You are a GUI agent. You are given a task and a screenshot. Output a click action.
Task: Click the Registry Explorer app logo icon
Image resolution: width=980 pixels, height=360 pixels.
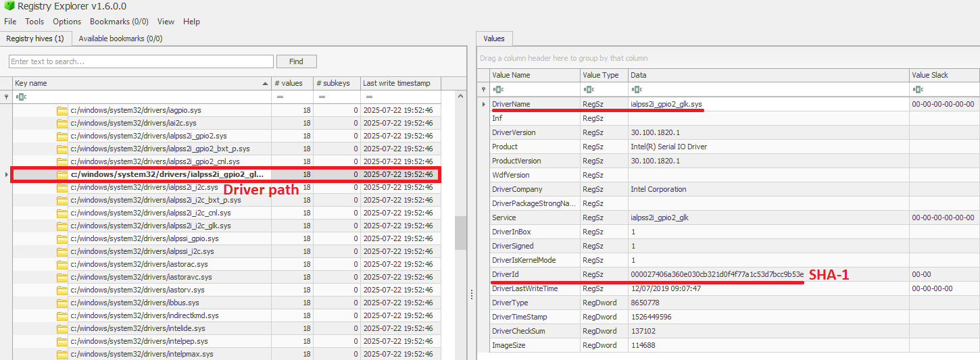click(x=8, y=7)
